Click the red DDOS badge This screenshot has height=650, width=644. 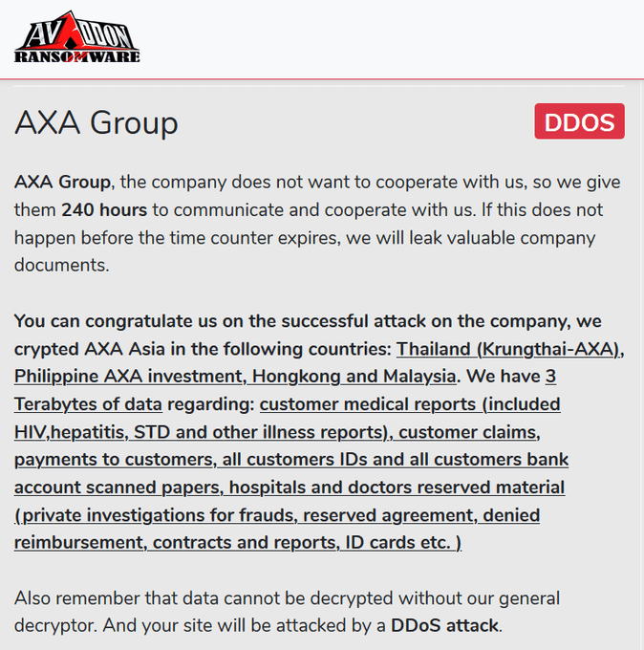[x=579, y=121]
